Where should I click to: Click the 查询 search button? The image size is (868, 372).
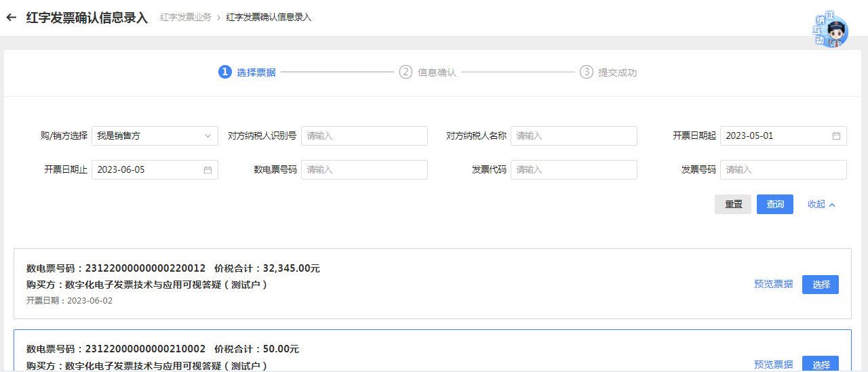[775, 205]
